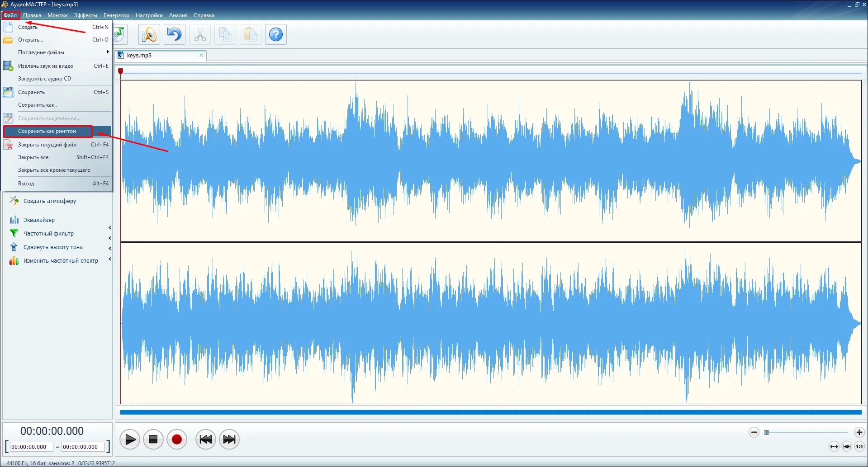Choose Сохранить from the File menu
This screenshot has width=868, height=467.
pos(57,92)
